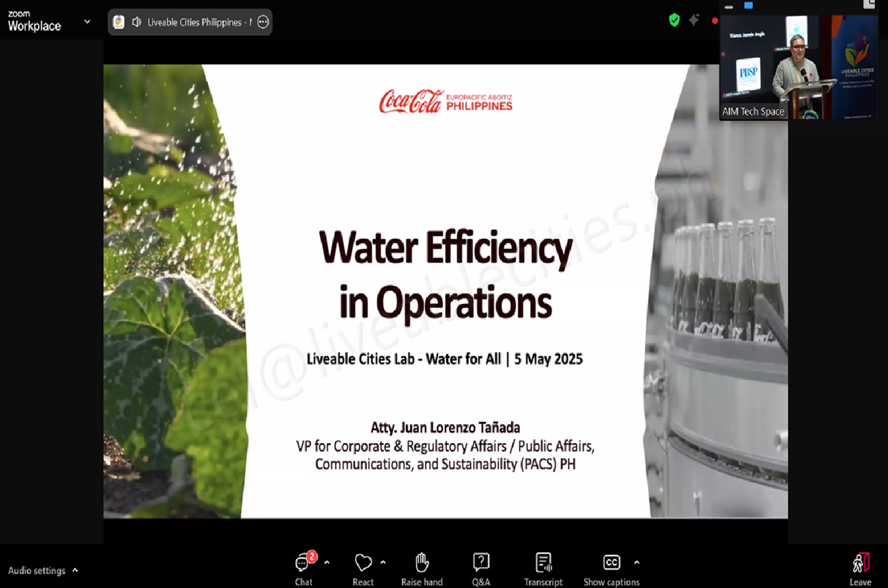Click the Liveable Cities app icon in meeting tab
The width and height of the screenshot is (888, 588).
[x=119, y=22]
